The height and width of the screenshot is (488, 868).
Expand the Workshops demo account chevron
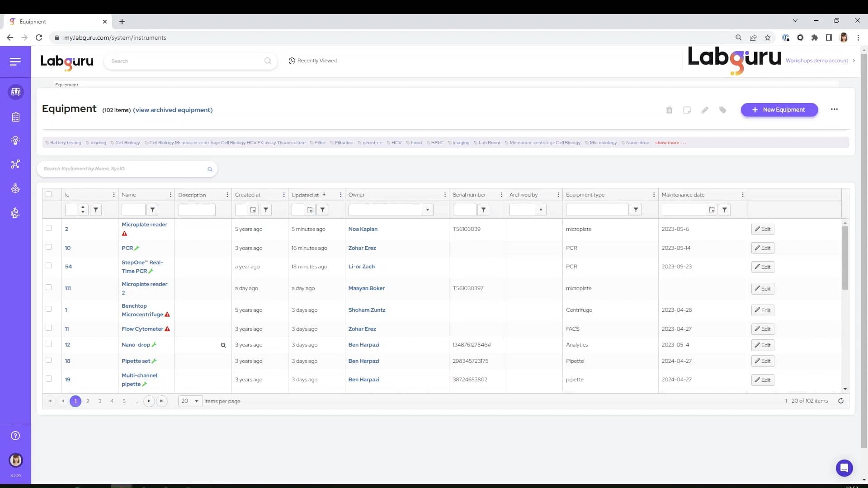[x=854, y=61]
